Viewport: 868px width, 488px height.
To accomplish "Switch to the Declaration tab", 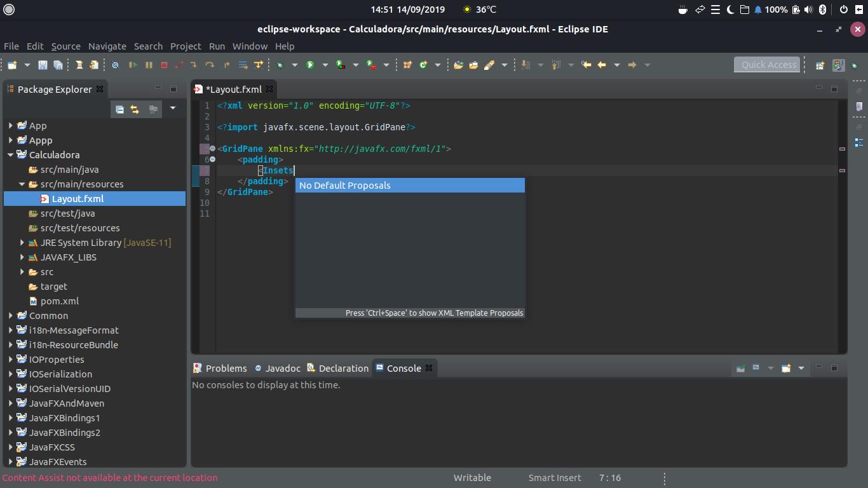I will (337, 369).
